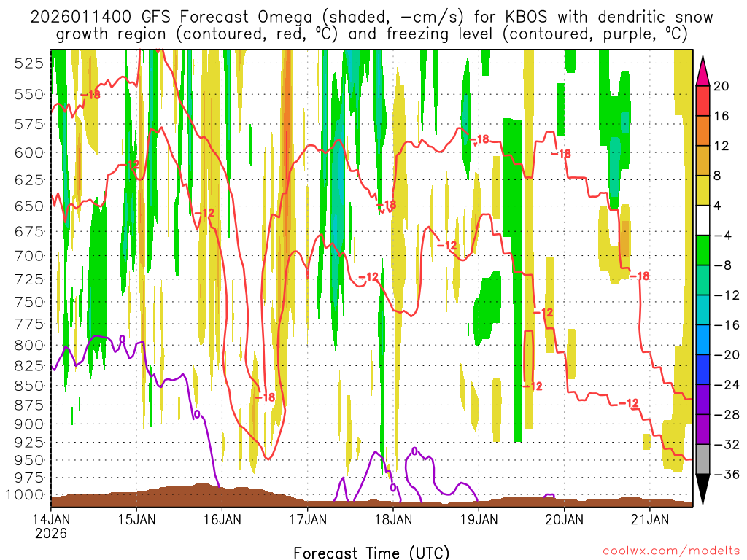Select the 18JAN date label

393,519
